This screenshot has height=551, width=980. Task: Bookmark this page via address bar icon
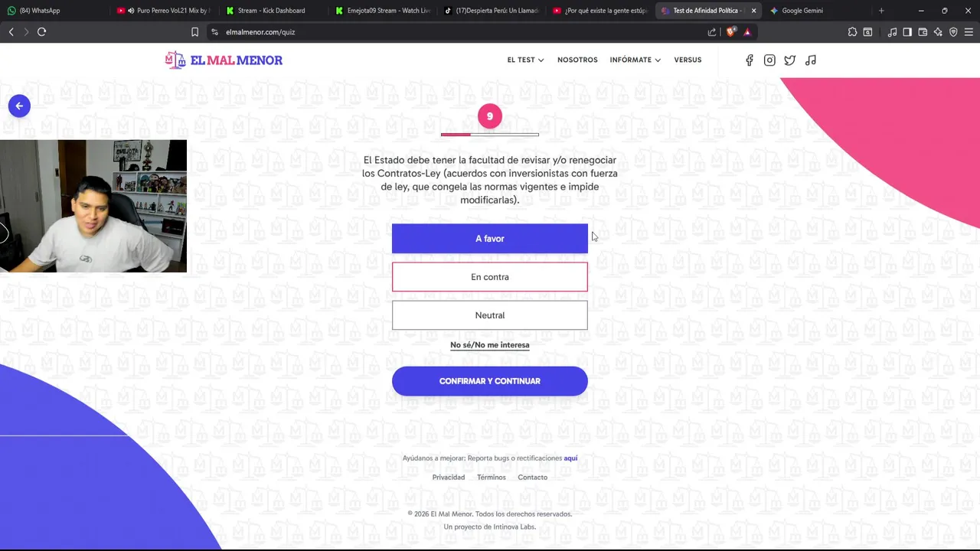click(194, 32)
